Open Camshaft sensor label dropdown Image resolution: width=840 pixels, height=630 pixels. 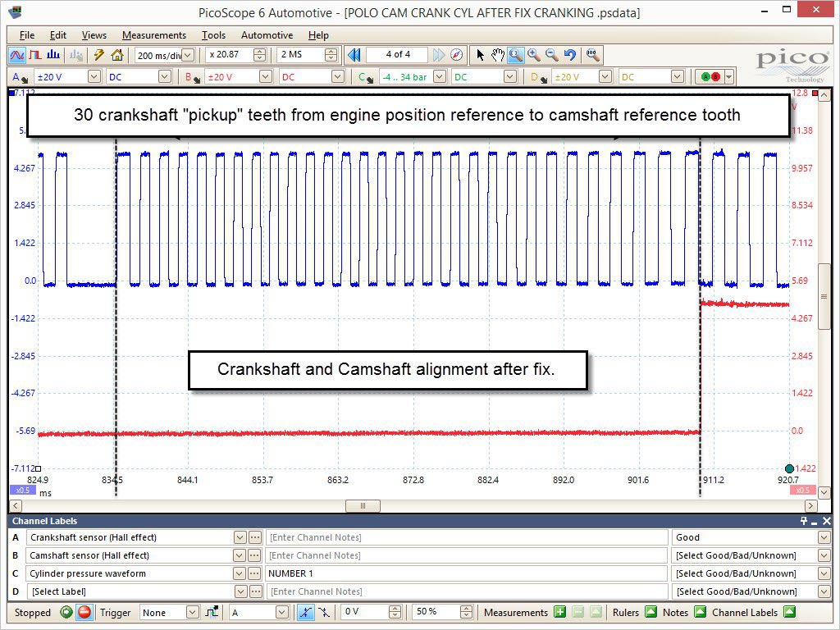[240, 555]
